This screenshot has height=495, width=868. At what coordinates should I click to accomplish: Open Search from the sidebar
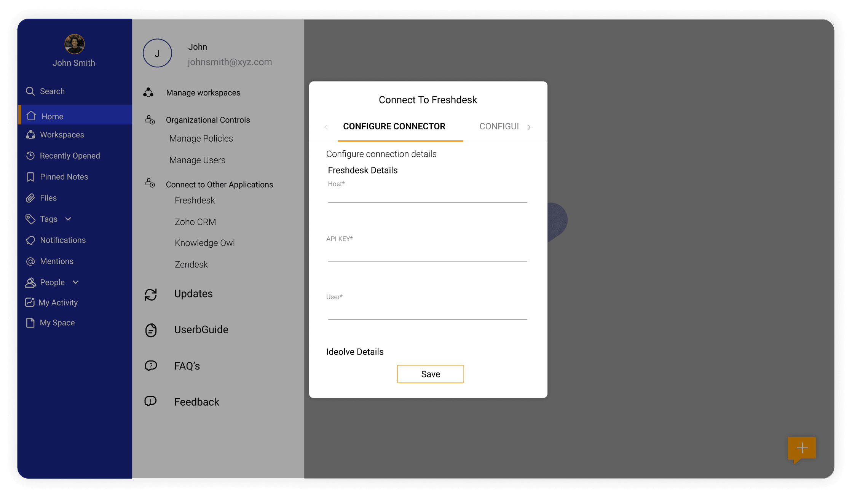(x=52, y=91)
